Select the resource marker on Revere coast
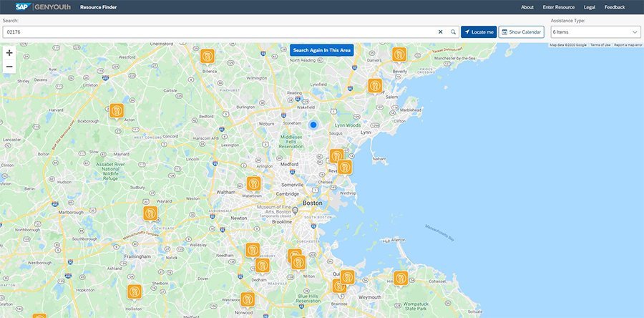 (345, 167)
